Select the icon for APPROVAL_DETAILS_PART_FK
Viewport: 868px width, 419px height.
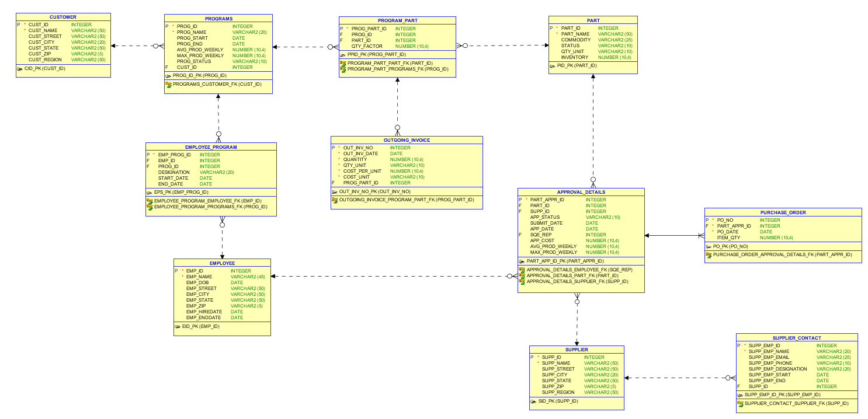coord(522,275)
